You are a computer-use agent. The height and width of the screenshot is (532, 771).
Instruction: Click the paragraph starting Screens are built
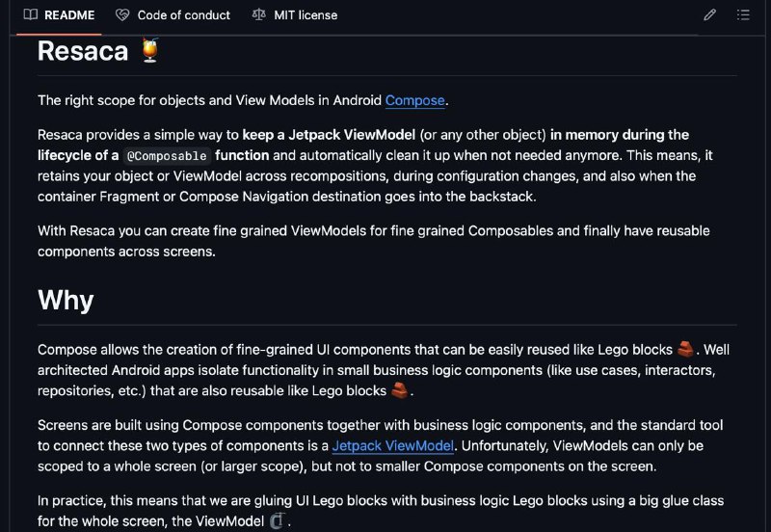[380, 445]
